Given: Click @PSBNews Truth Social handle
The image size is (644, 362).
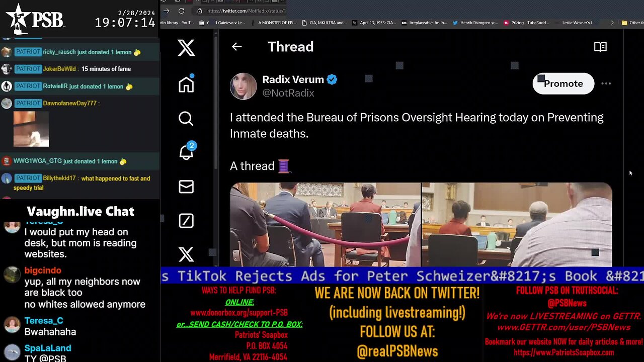Looking at the screenshot, I should coord(566,303).
